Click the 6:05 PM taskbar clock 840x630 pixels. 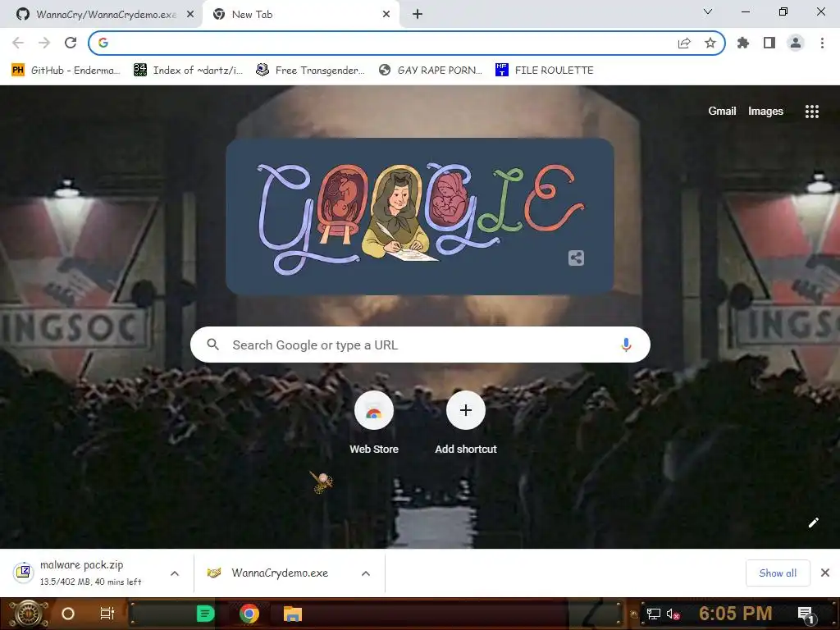[736, 614]
